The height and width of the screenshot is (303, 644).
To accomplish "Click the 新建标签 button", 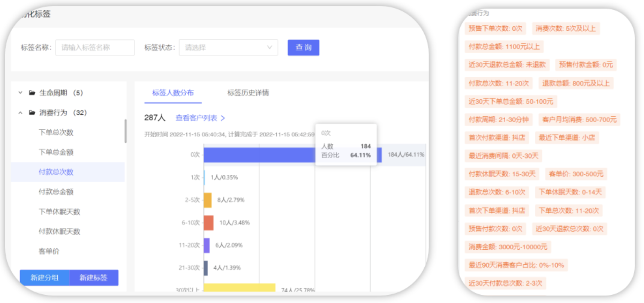I will point(94,277).
